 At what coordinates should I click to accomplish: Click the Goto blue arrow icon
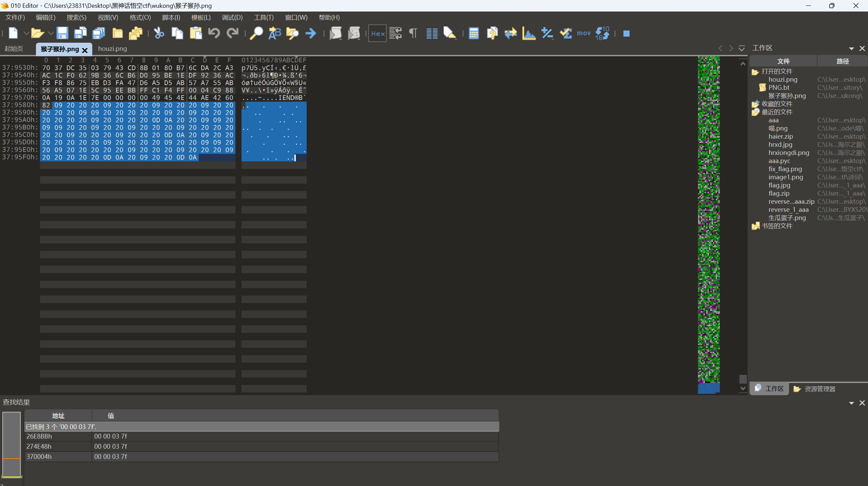coord(311,33)
